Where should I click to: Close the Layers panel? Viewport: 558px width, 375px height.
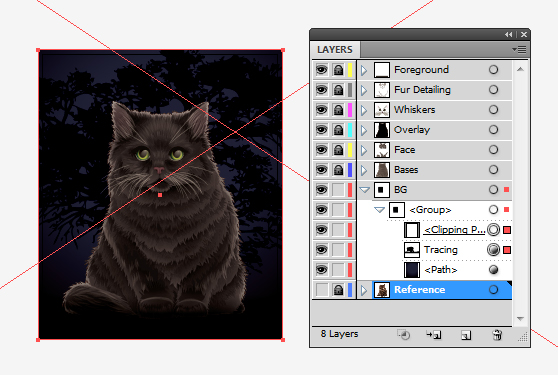[524, 35]
